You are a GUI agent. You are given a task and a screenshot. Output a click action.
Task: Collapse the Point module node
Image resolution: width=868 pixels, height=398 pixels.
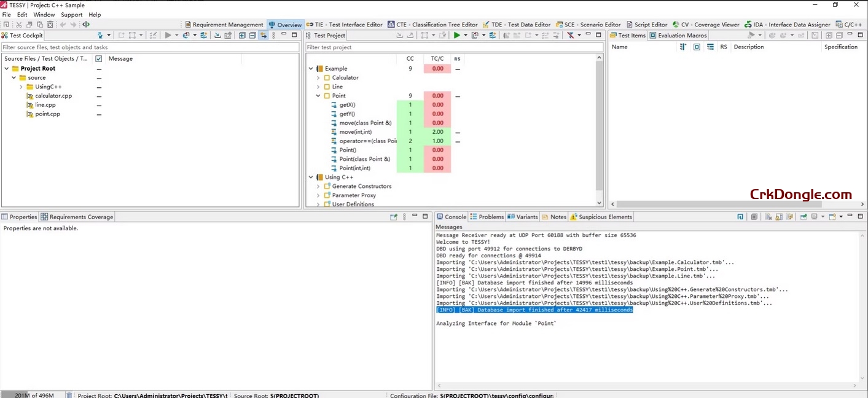pyautogui.click(x=318, y=95)
